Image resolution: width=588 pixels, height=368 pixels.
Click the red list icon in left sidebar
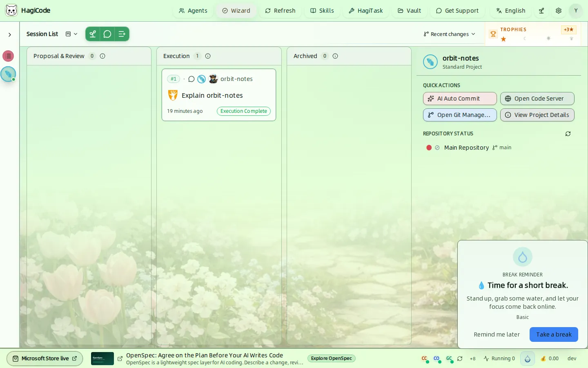tap(8, 56)
